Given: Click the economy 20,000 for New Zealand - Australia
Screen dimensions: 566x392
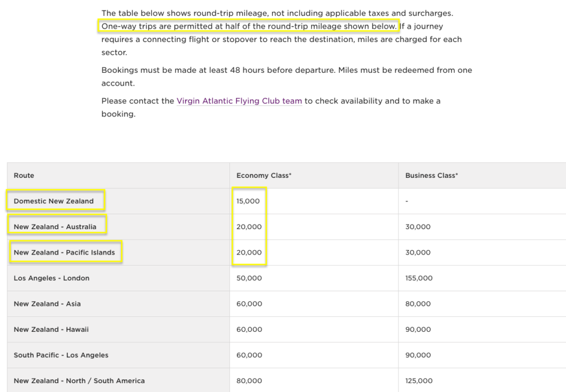Looking at the screenshot, I should 249,227.
